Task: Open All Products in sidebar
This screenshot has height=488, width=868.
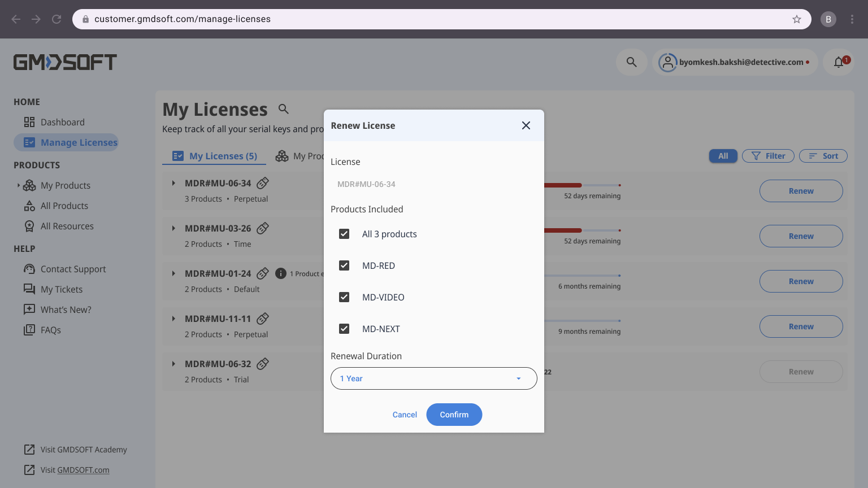Action: pos(56,206)
